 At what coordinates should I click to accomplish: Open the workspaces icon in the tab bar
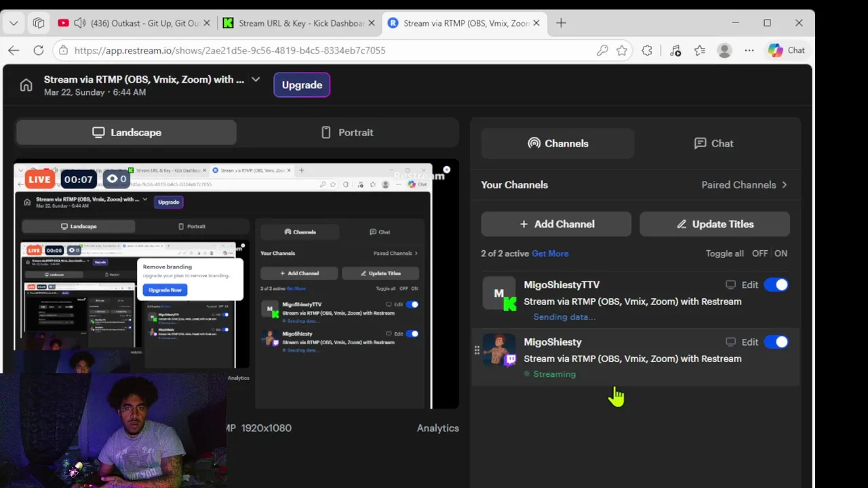39,23
